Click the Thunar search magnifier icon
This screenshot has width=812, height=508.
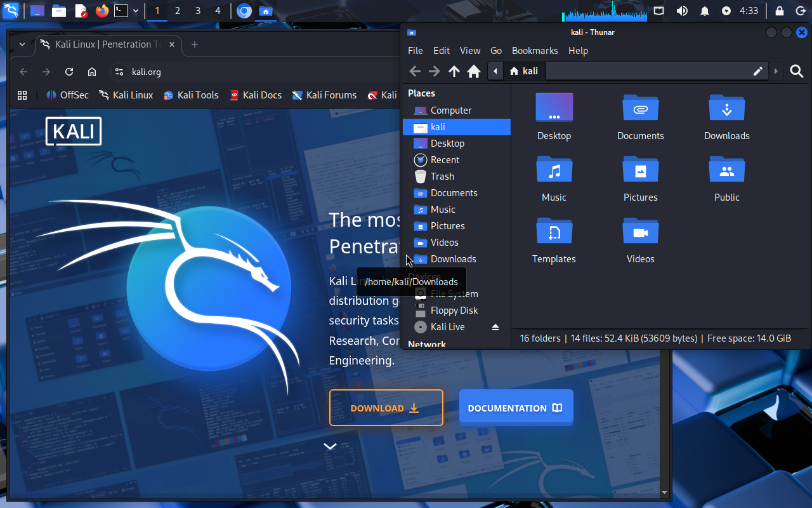click(797, 72)
